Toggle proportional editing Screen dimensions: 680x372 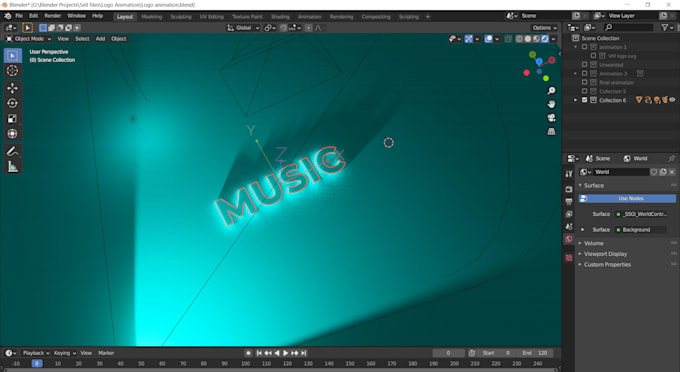pyautogui.click(x=308, y=28)
